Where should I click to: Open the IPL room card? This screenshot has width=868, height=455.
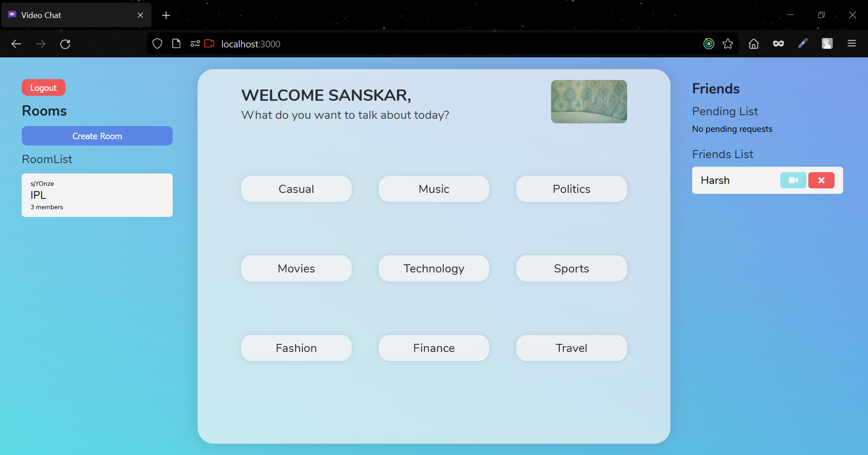click(97, 195)
